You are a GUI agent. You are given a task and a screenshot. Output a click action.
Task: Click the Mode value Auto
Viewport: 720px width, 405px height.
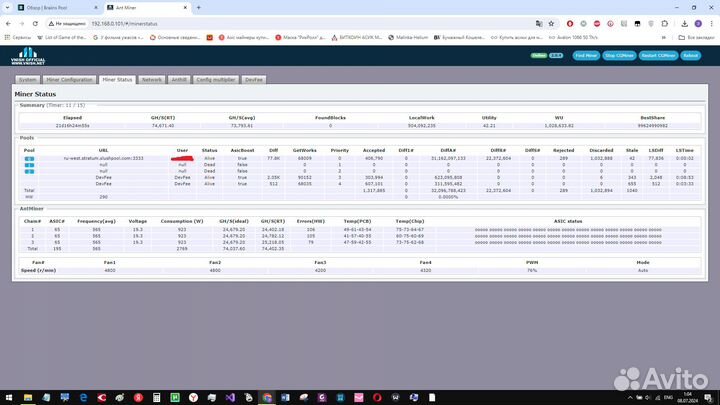643,270
